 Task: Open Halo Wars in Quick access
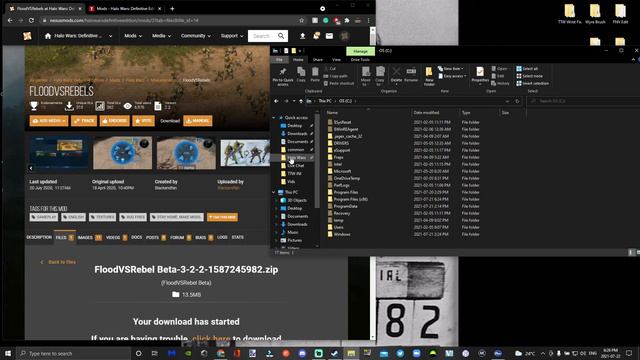(296, 158)
